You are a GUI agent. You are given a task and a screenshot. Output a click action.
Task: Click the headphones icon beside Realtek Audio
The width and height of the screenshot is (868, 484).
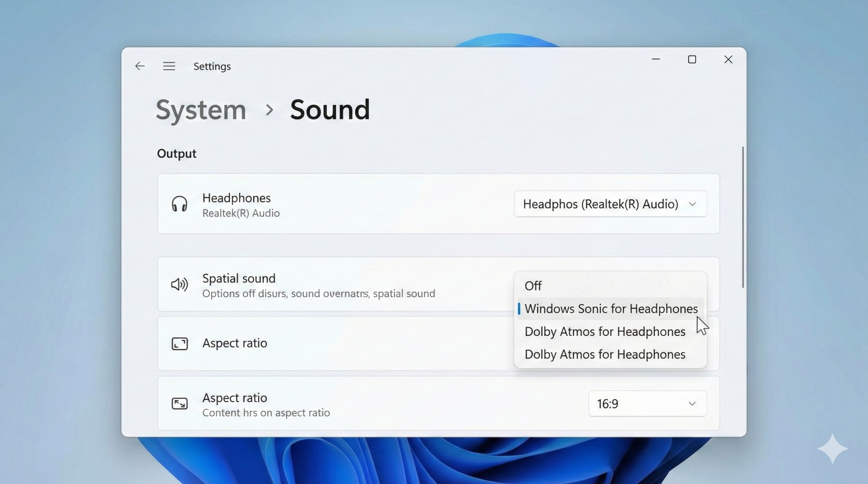(x=179, y=204)
